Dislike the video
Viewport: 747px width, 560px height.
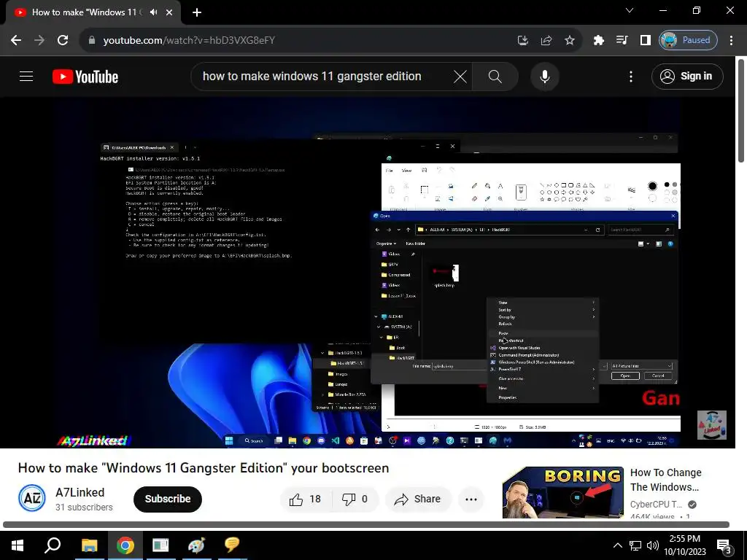click(355, 499)
